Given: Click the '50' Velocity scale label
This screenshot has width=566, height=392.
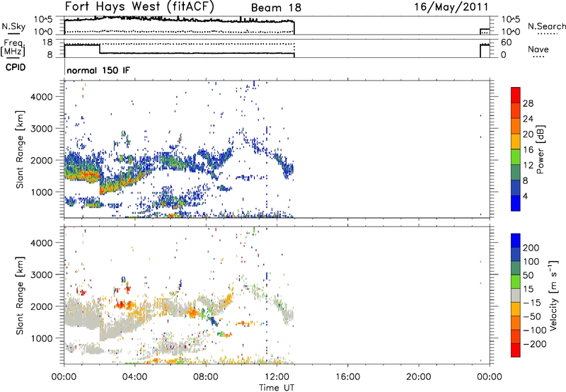Looking at the screenshot, I should coord(528,275).
